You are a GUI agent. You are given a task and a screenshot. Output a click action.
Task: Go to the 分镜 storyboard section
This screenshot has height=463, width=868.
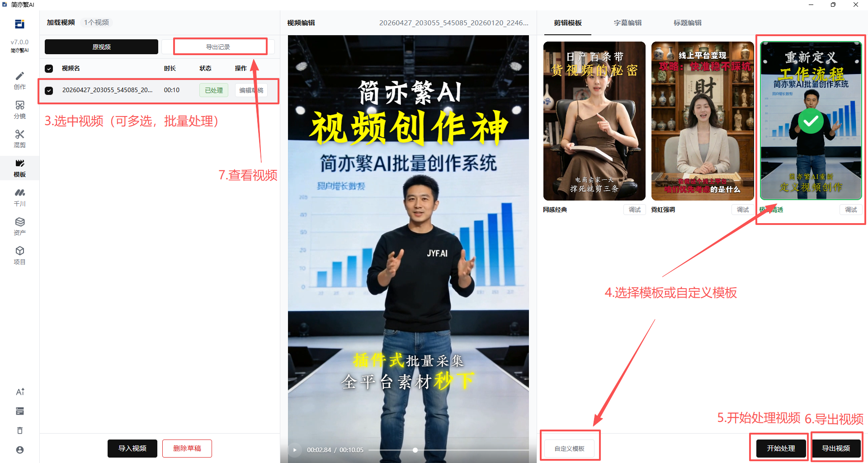[19, 110]
